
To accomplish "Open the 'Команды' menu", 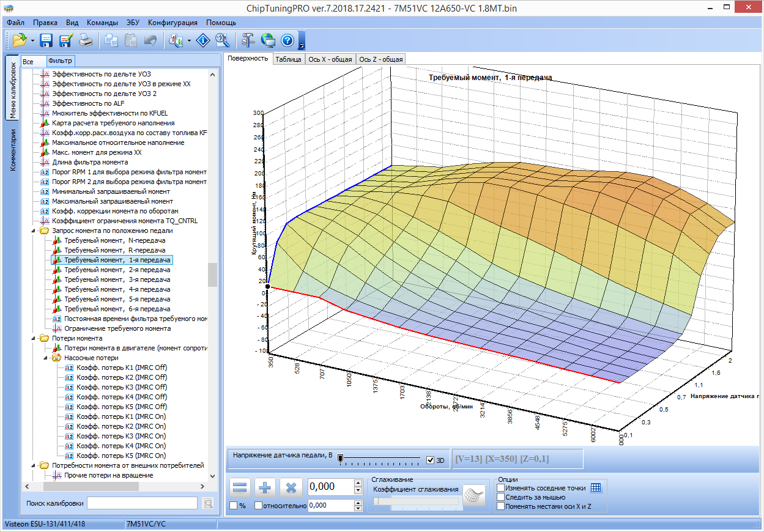I will [x=102, y=22].
